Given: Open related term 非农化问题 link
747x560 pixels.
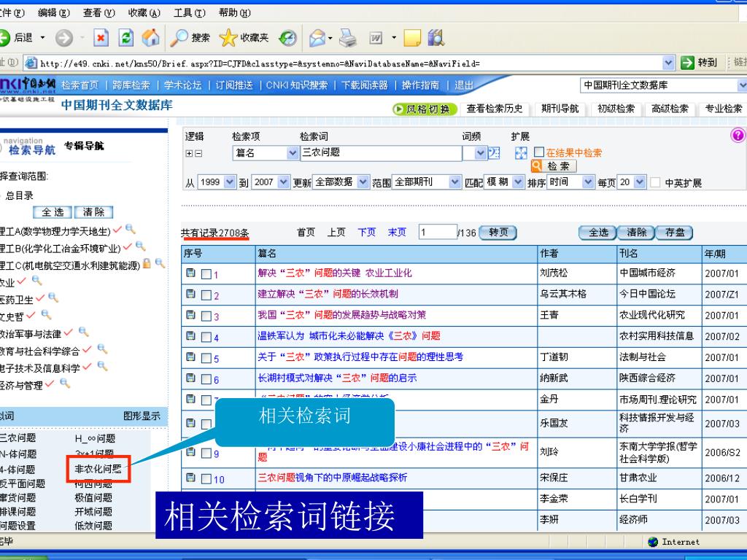Looking at the screenshot, I should pyautogui.click(x=98, y=469).
